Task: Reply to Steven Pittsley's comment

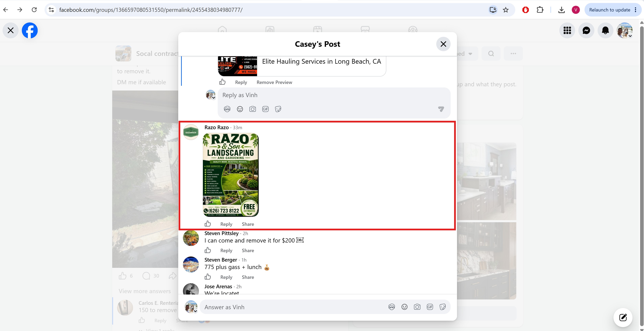Action: coord(226,250)
